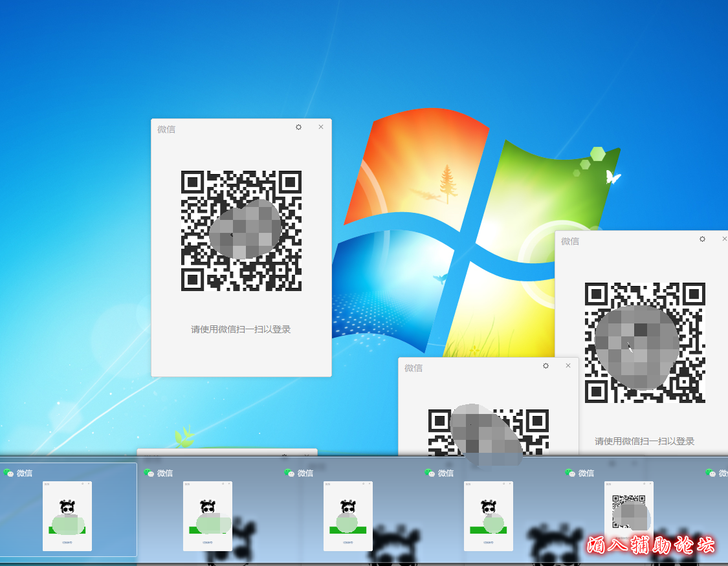Click the '微信' title of leftmost login window
This screenshot has width=728, height=566.
[166, 129]
